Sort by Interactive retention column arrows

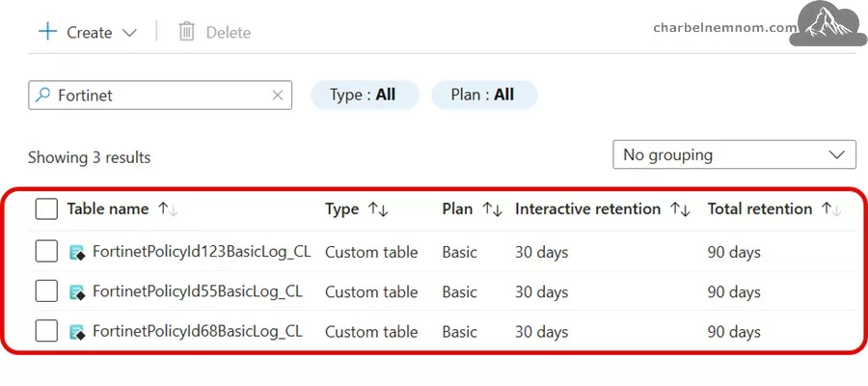[680, 209]
